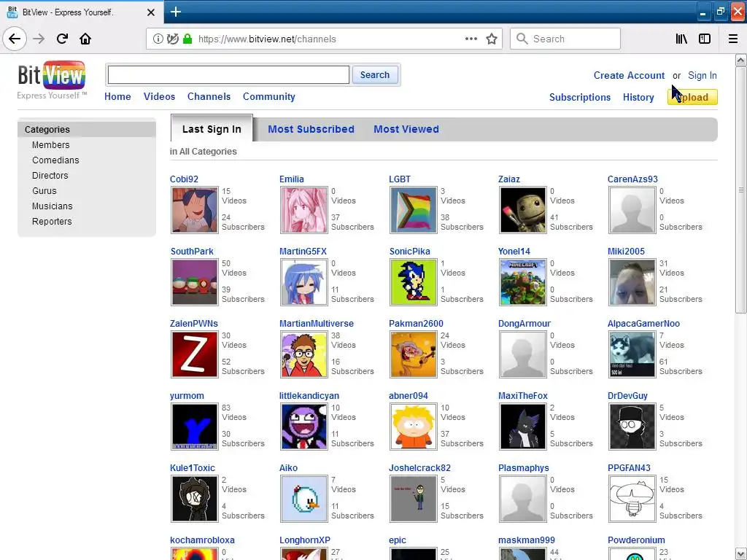
Task: Click the yellow Upload button
Action: click(x=692, y=97)
